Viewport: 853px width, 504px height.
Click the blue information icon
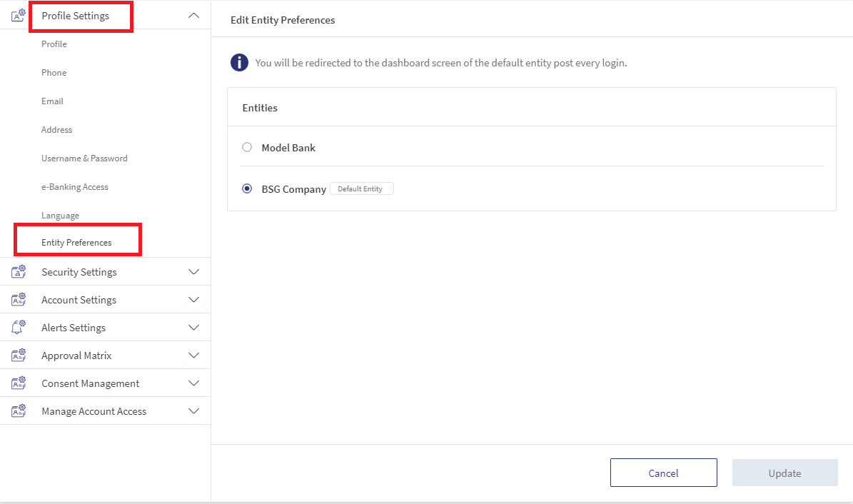click(239, 63)
